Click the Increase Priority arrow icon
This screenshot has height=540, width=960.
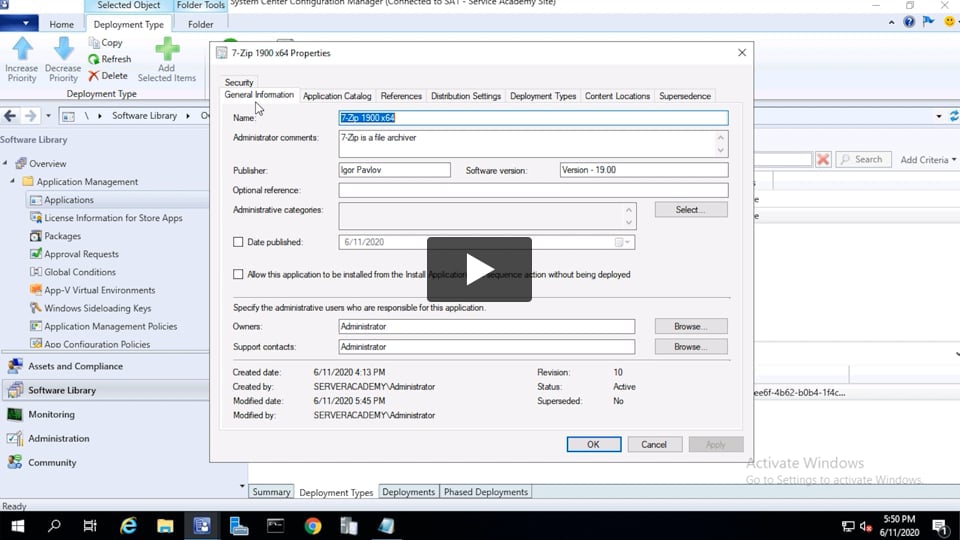click(x=22, y=50)
